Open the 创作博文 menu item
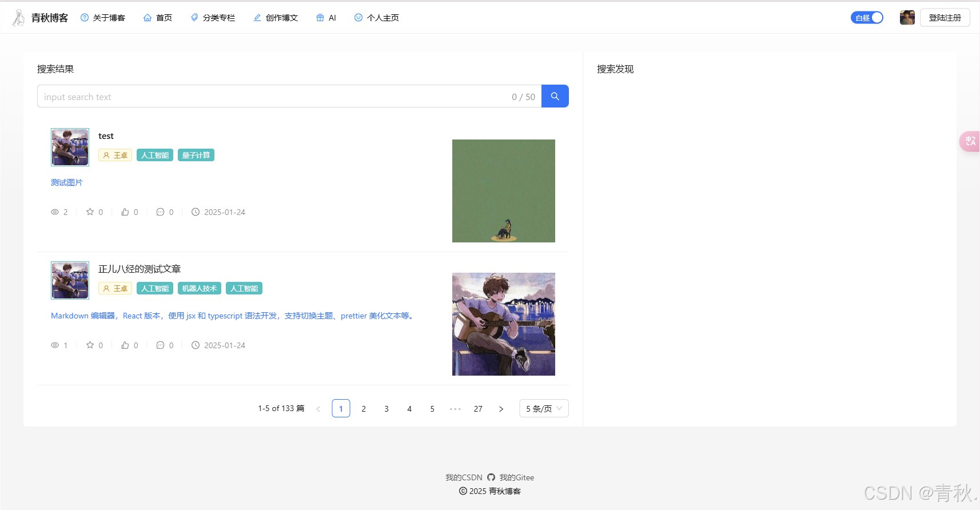 [x=276, y=18]
